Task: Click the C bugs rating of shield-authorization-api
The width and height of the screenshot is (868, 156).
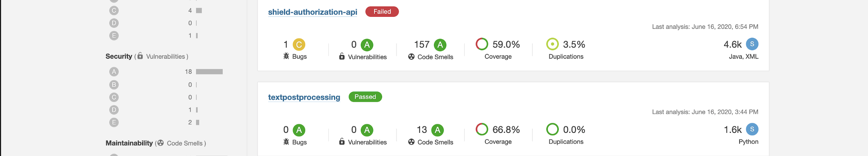Action: pyautogui.click(x=299, y=45)
